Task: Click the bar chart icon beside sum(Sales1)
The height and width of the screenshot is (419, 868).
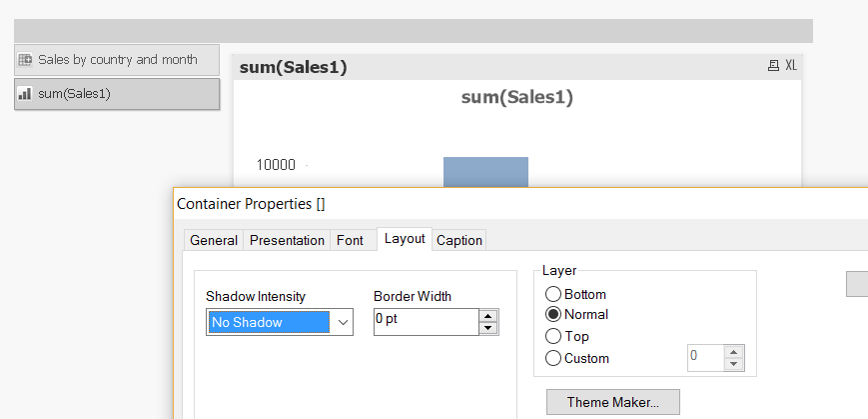Action: click(26, 94)
